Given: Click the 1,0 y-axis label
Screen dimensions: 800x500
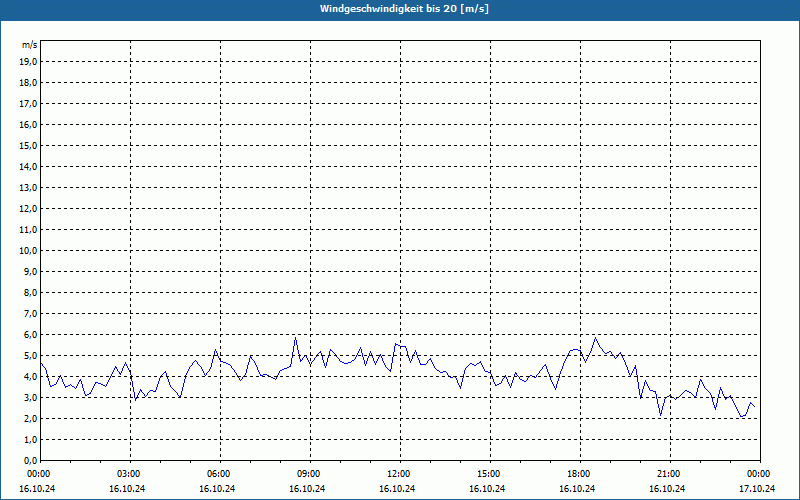Looking at the screenshot, I should tap(30, 439).
